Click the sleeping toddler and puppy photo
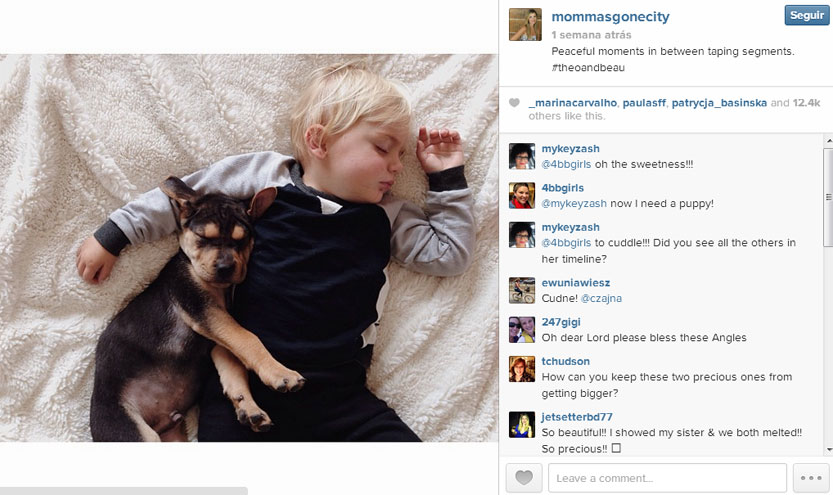Viewport: 833px width, 495px height. click(x=249, y=248)
